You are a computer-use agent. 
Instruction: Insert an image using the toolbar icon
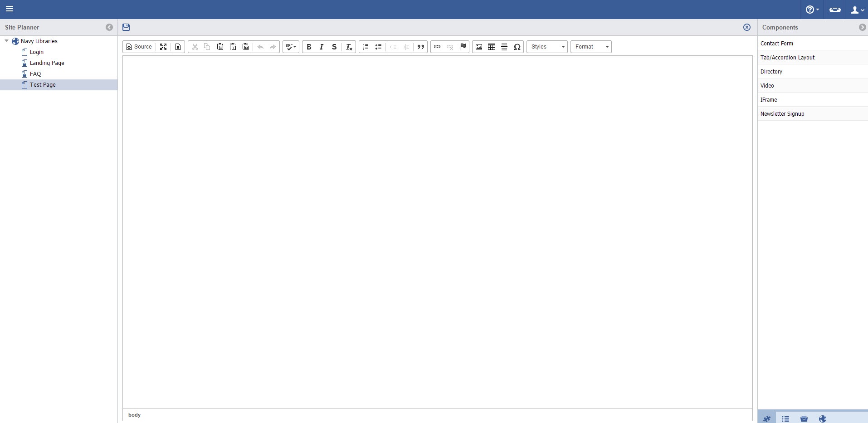tap(478, 47)
